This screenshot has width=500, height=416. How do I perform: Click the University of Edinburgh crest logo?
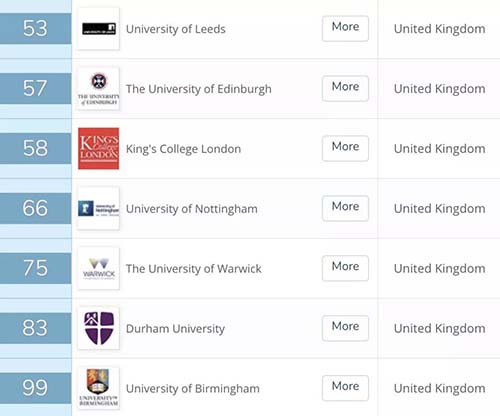[x=98, y=89]
